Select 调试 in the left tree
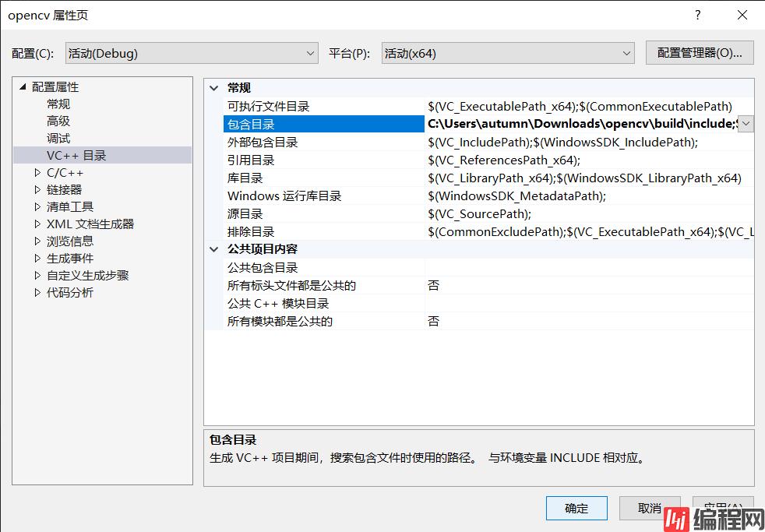This screenshot has height=532, width=765. click(x=58, y=139)
